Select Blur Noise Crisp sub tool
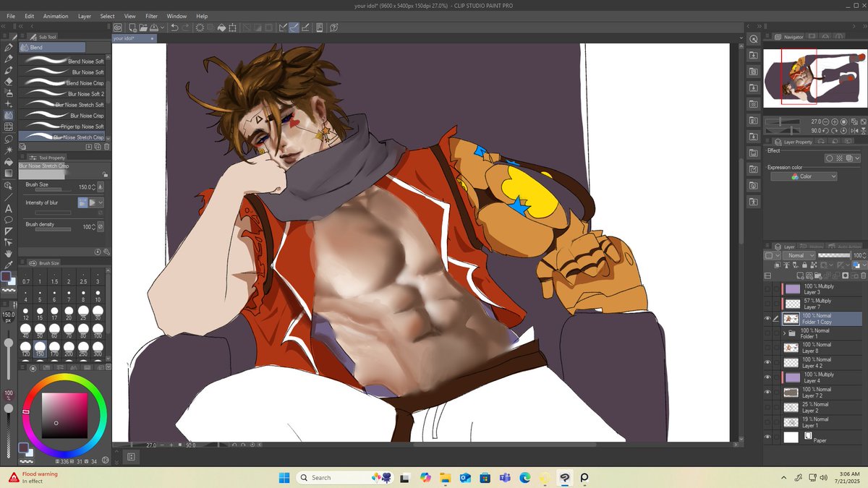The height and width of the screenshot is (488, 868). (x=62, y=116)
